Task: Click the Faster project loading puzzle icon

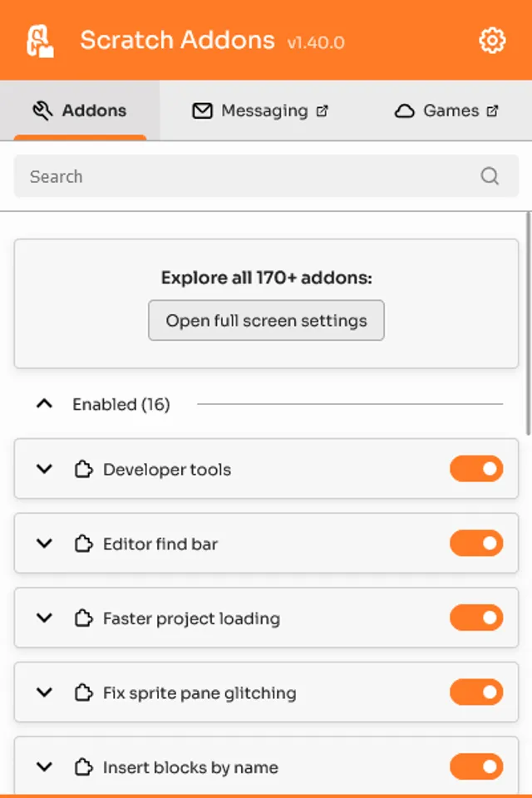Action: pyautogui.click(x=83, y=618)
